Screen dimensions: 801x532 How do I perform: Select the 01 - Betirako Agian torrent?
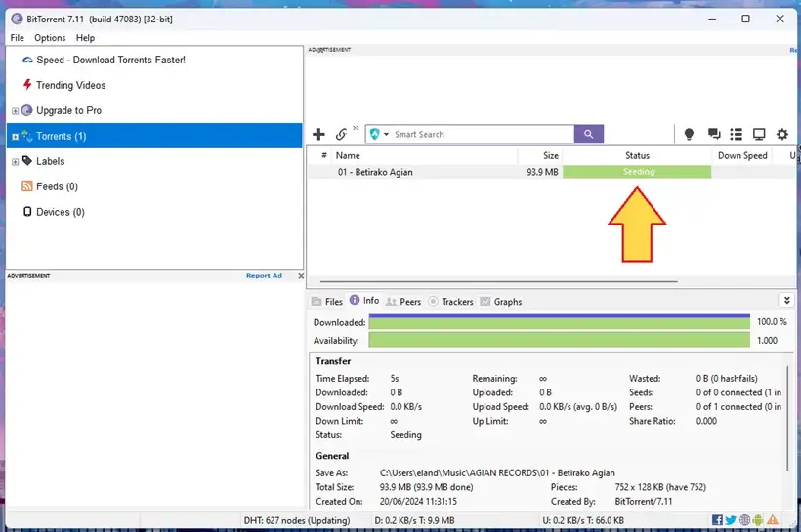(375, 172)
